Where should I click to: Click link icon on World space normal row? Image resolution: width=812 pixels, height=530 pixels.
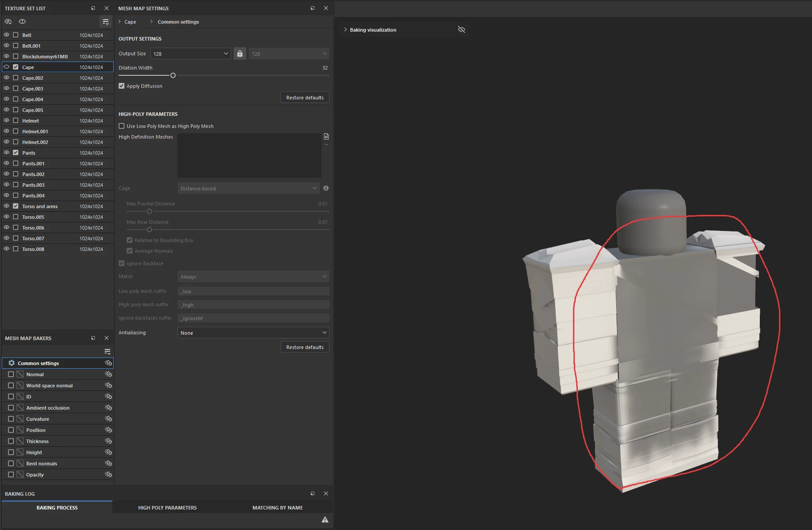pyautogui.click(x=108, y=385)
